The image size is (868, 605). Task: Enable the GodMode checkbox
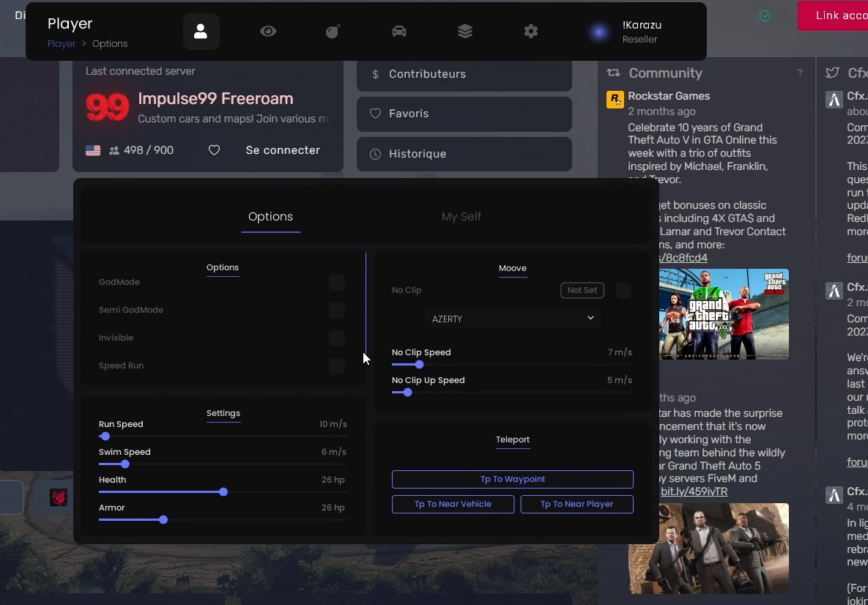click(336, 283)
